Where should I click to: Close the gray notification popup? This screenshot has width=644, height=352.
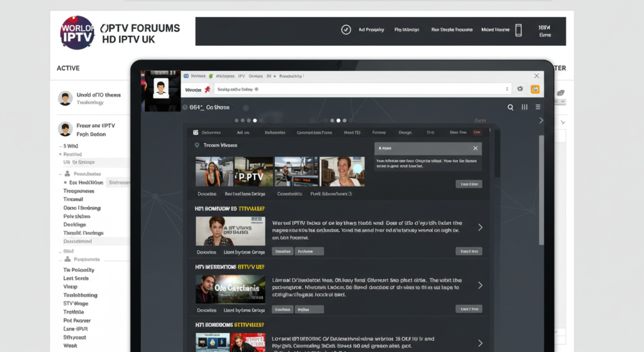[x=475, y=148]
